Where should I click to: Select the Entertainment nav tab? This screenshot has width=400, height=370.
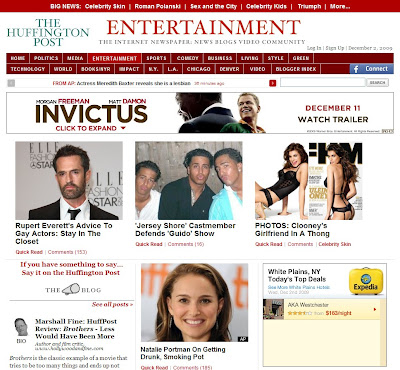115,58
